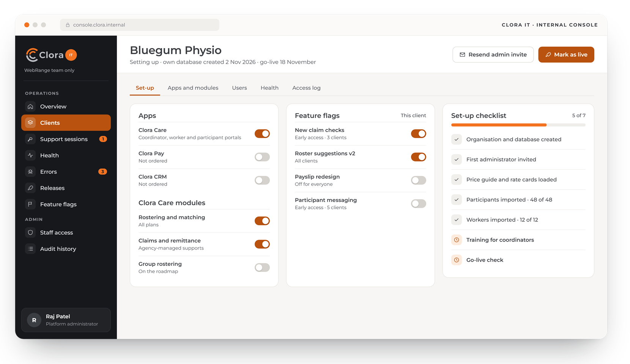
Task: Open the Raj Patel profile card
Action: coord(66,320)
